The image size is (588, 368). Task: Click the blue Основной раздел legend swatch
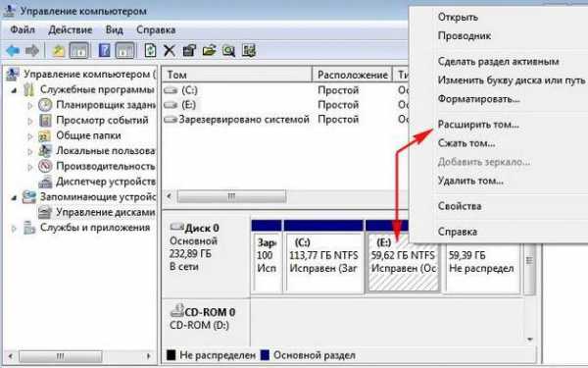(x=265, y=355)
